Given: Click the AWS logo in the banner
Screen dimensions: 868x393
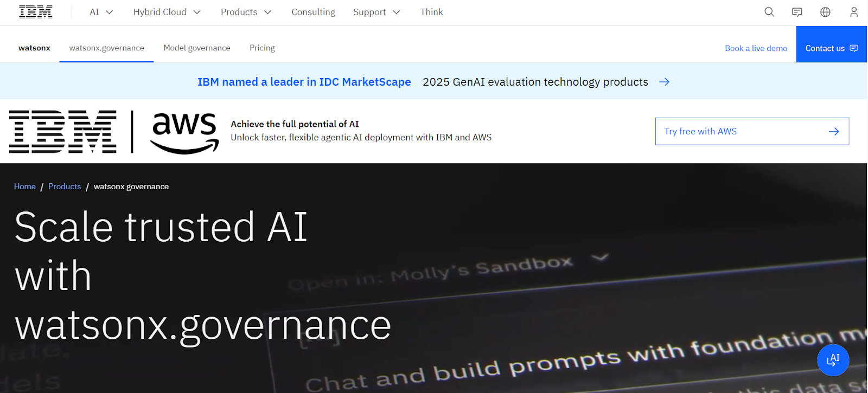Looking at the screenshot, I should (184, 133).
